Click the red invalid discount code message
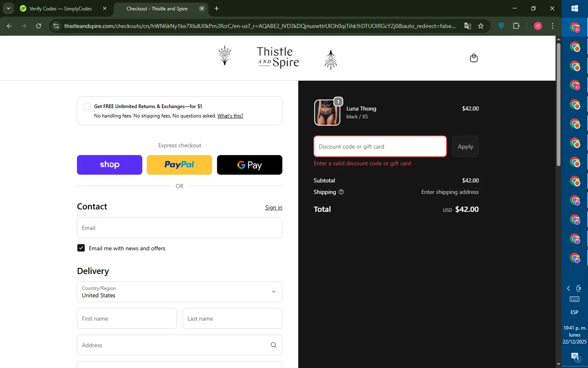The height and width of the screenshot is (368, 588). click(x=362, y=164)
